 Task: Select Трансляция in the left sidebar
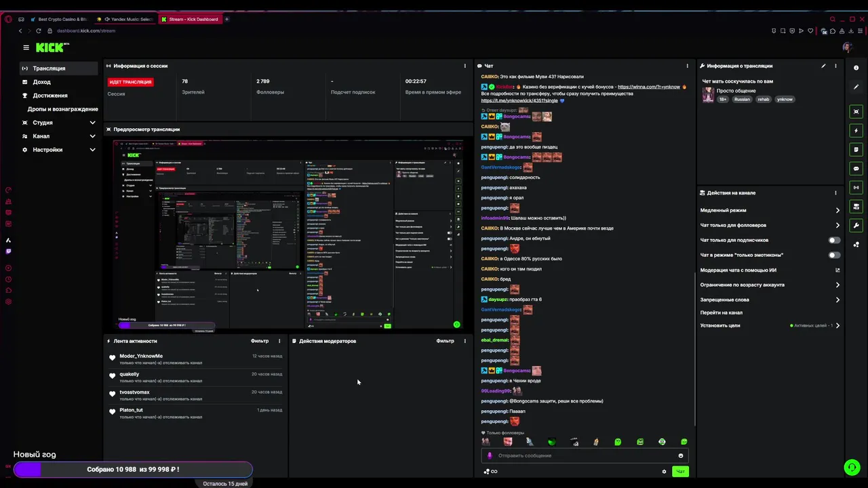(60, 68)
